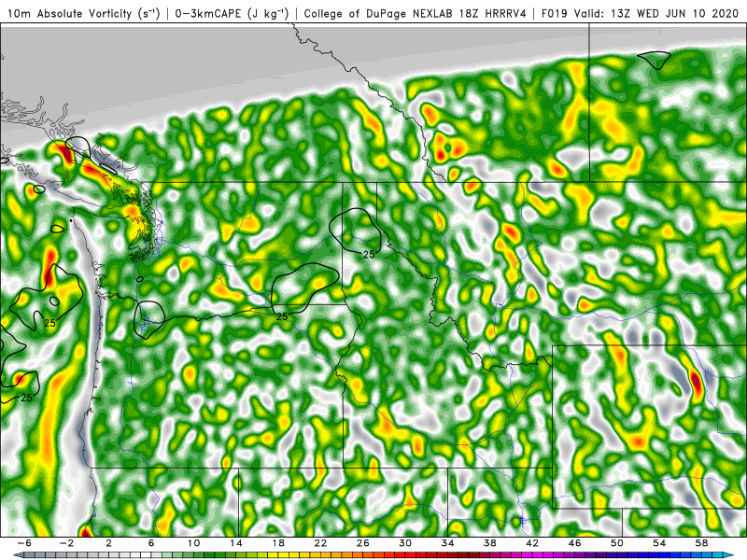This screenshot has width=747, height=560.
Task: Click the '50' colorbar tick label
Action: tap(617, 543)
